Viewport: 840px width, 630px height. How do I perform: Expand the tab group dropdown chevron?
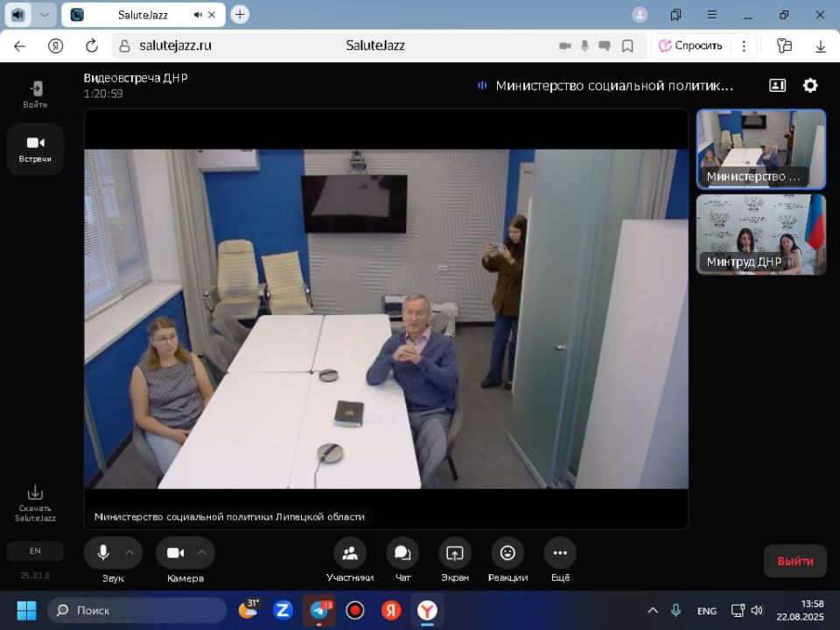coord(45,15)
